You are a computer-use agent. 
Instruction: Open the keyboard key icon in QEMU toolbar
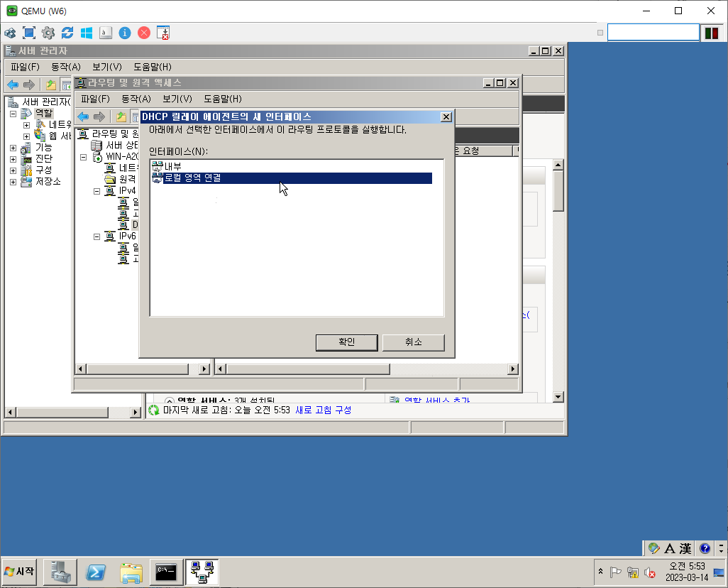point(106,33)
